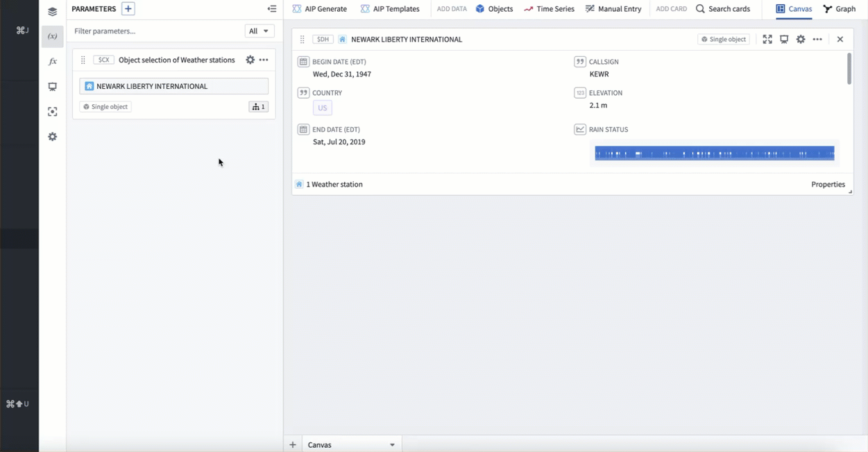This screenshot has width=868, height=452.
Task: Click the Rain Status timeline bar
Action: 714,153
